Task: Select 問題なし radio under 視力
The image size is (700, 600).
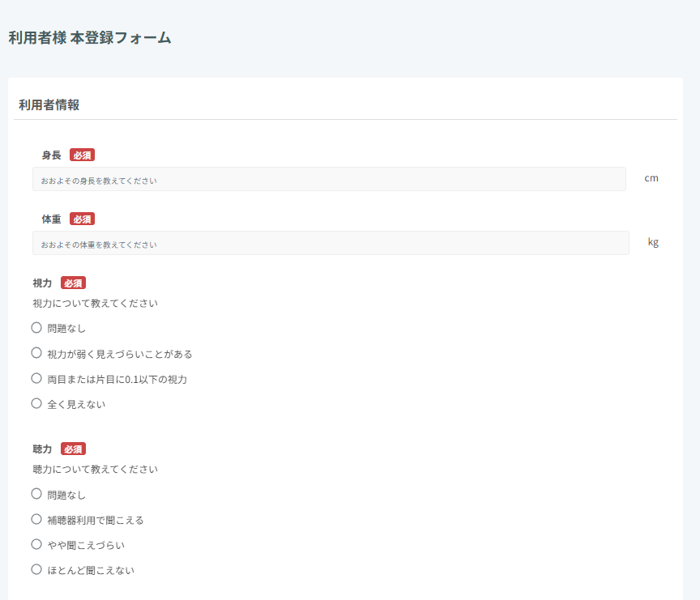Action: pyautogui.click(x=36, y=328)
